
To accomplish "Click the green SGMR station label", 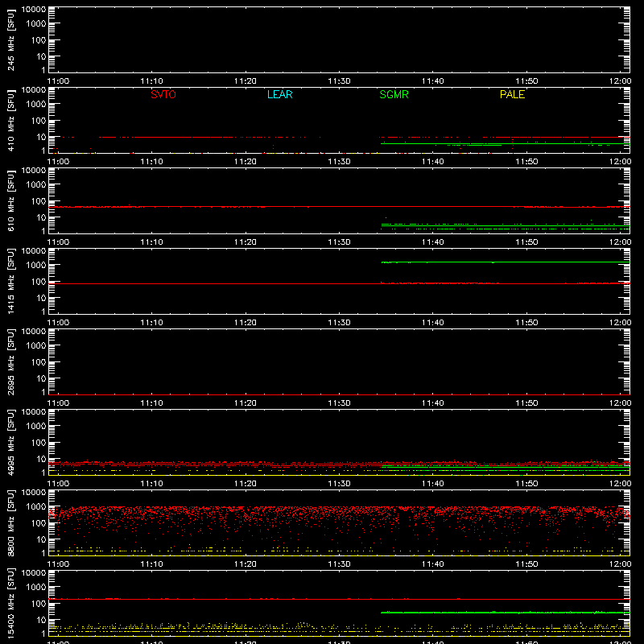I will point(394,94).
